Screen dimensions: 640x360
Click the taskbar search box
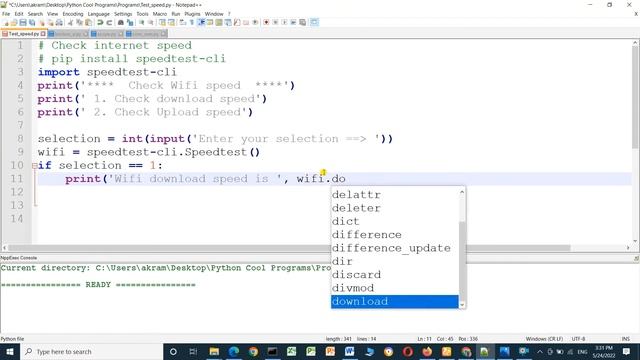point(91,352)
